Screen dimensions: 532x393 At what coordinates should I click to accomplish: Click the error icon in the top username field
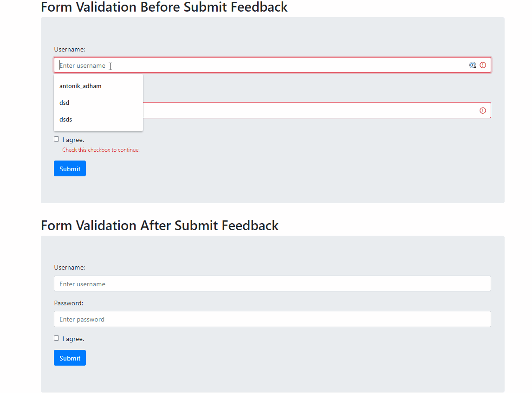pos(482,65)
